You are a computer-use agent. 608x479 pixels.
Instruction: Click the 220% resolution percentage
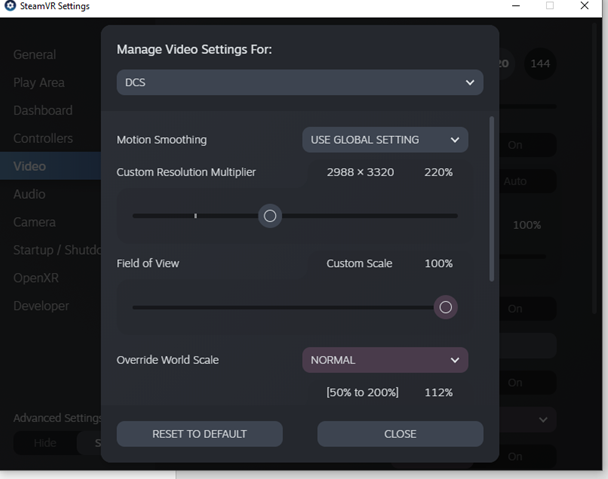[438, 172]
